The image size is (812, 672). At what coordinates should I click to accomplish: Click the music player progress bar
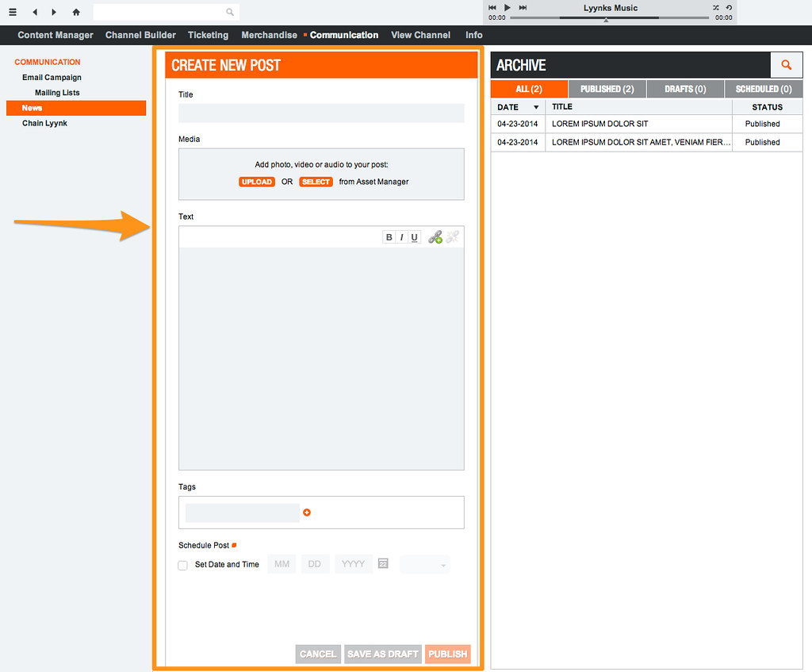(609, 17)
